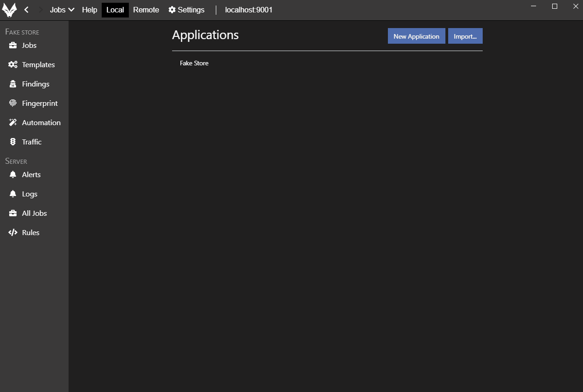Screen dimensions: 583x392
Task: Click the Import... button
Action: coord(465,36)
